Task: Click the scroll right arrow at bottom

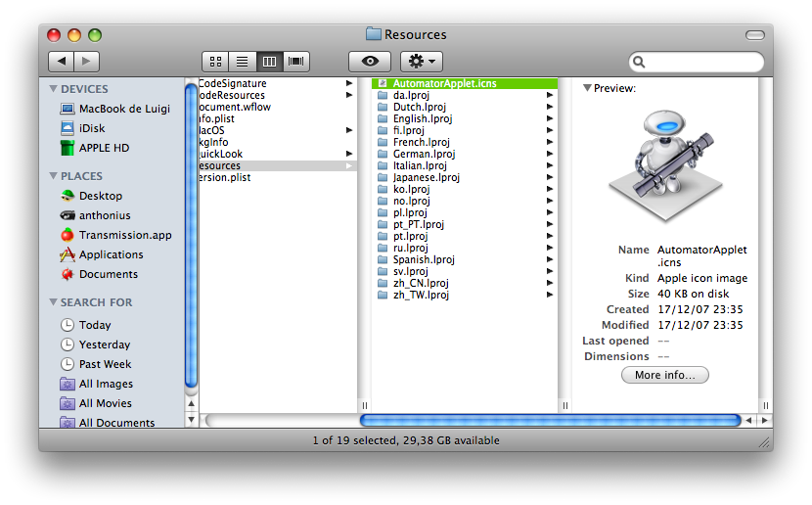Action: tap(765, 421)
